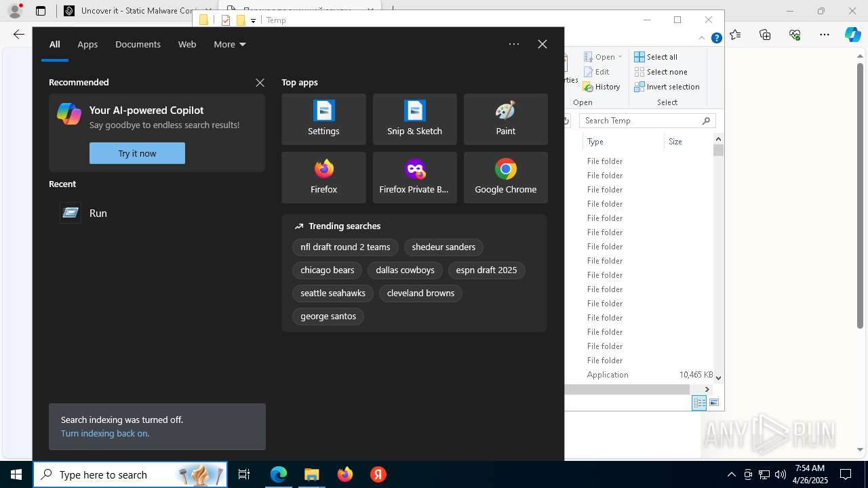
Task: Open Microsoft Edge from taskbar
Action: tap(279, 474)
